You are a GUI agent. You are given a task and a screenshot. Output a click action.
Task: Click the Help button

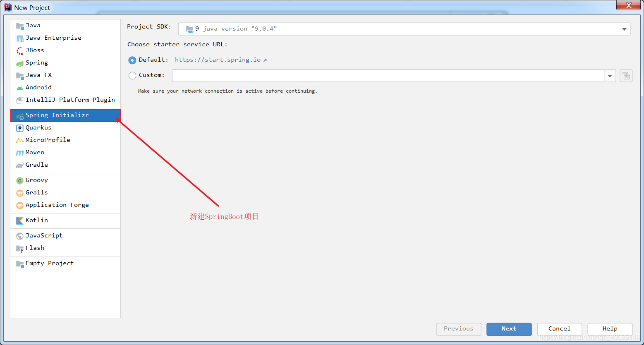pyautogui.click(x=610, y=329)
